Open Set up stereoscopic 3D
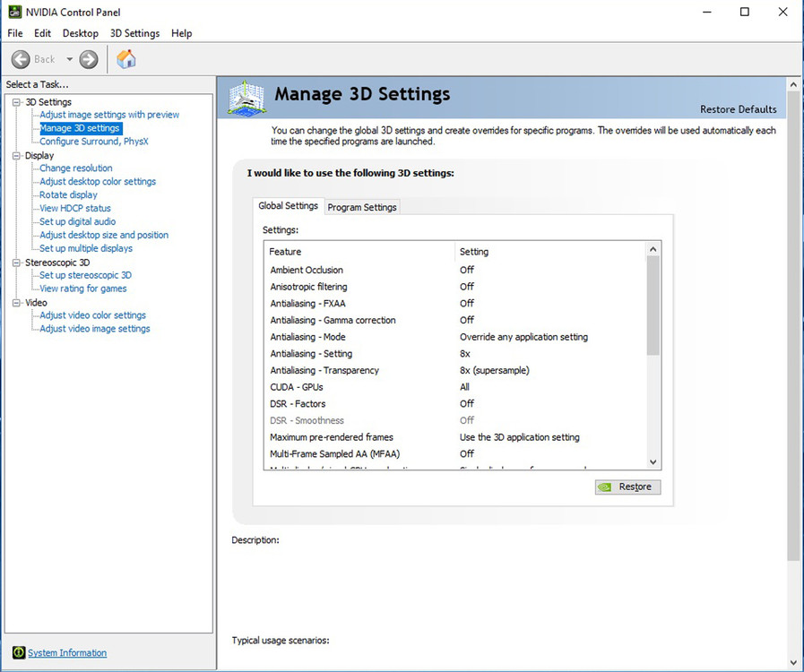 [86, 275]
